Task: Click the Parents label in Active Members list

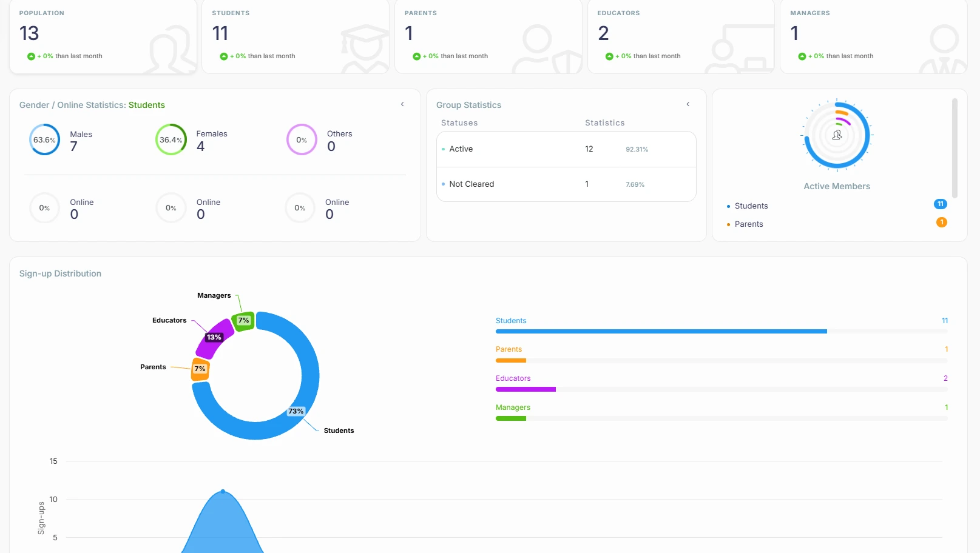Action: click(x=749, y=224)
